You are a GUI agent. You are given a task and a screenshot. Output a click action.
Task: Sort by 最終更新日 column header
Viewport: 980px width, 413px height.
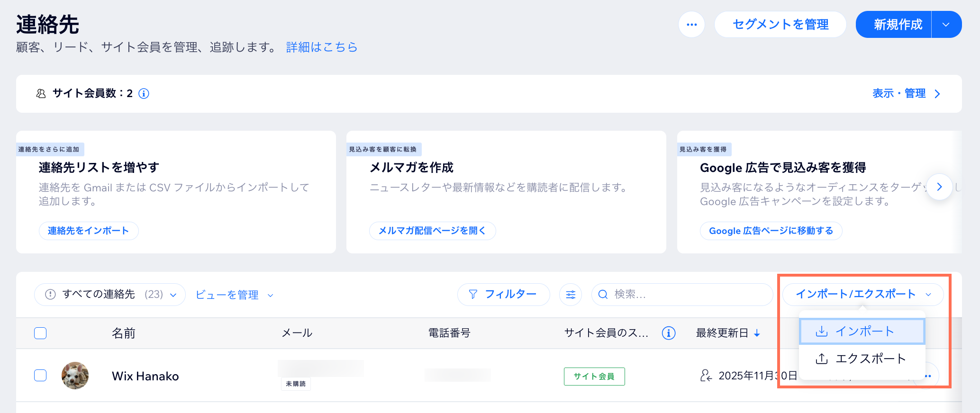722,333
